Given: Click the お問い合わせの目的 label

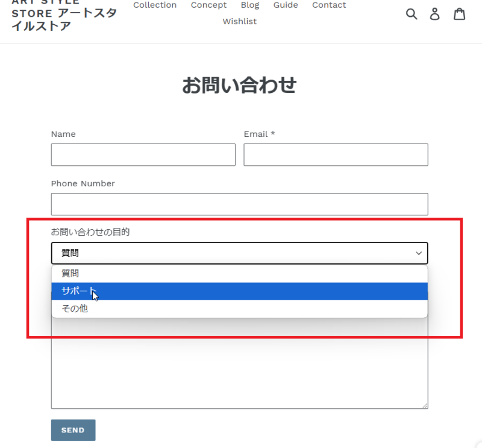Looking at the screenshot, I should 90,232.
